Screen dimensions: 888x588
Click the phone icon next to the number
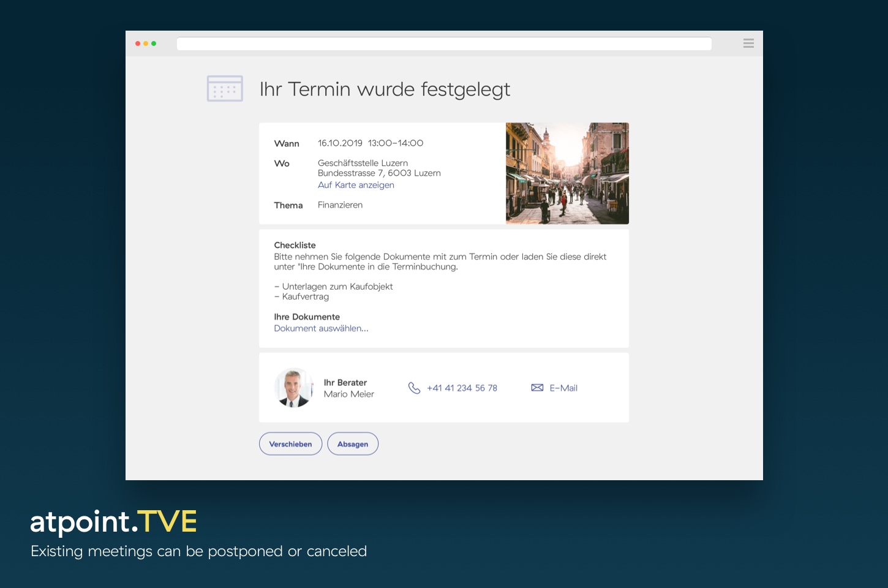click(x=414, y=388)
